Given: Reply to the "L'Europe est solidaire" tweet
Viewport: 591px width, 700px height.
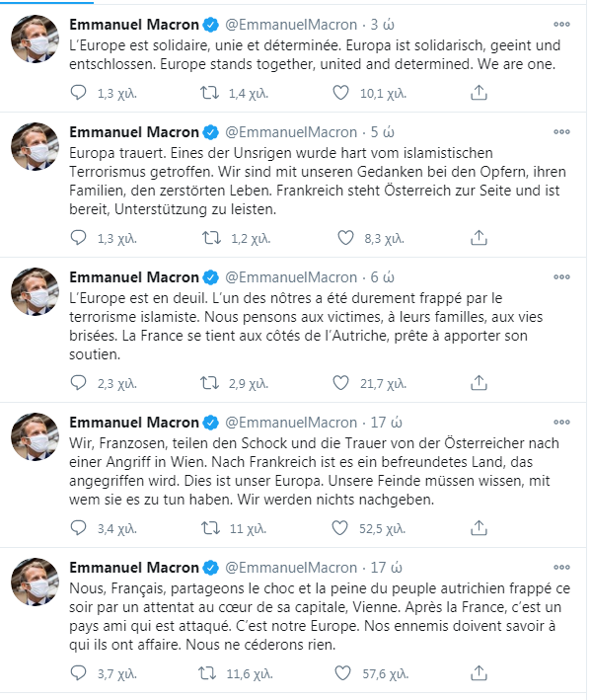Looking at the screenshot, I should (79, 93).
